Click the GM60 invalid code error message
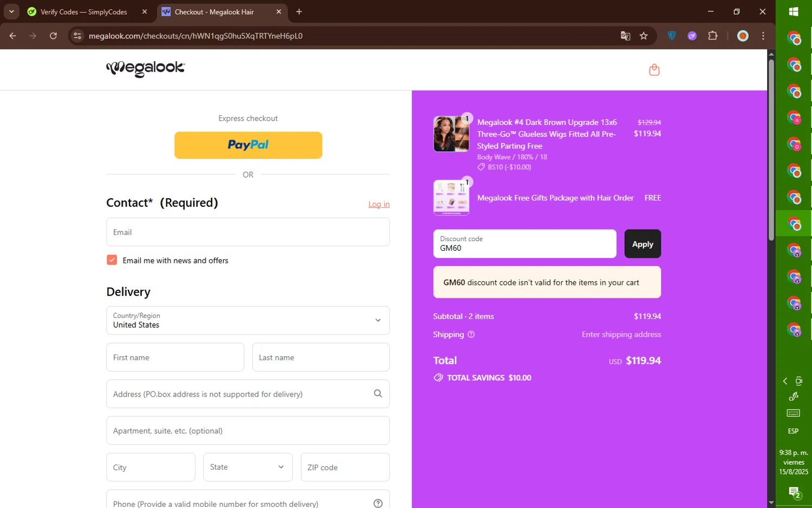The width and height of the screenshot is (812, 508). (x=547, y=282)
